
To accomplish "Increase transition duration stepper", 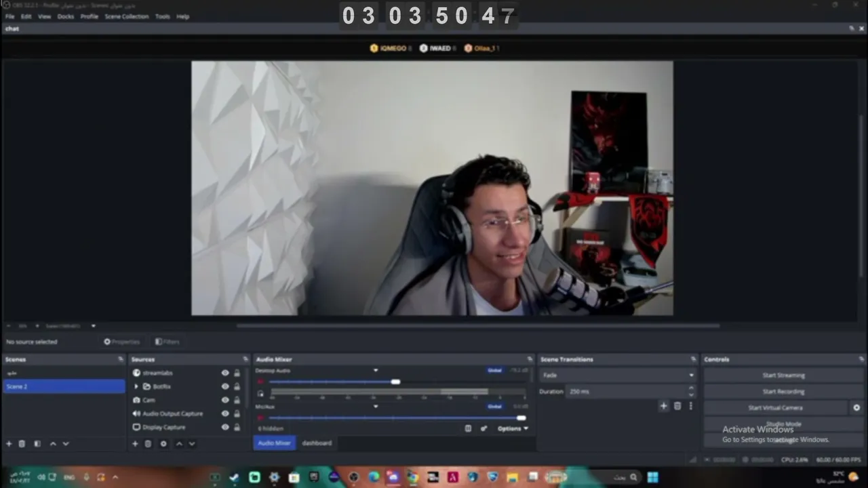I will (x=692, y=388).
